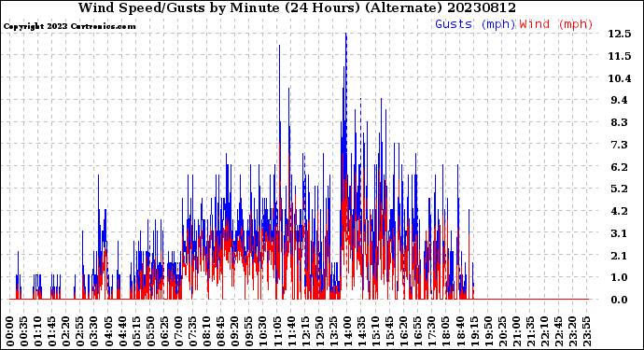644x350 pixels.
Task: Click the 07:00 time axis label
Action: (178, 331)
